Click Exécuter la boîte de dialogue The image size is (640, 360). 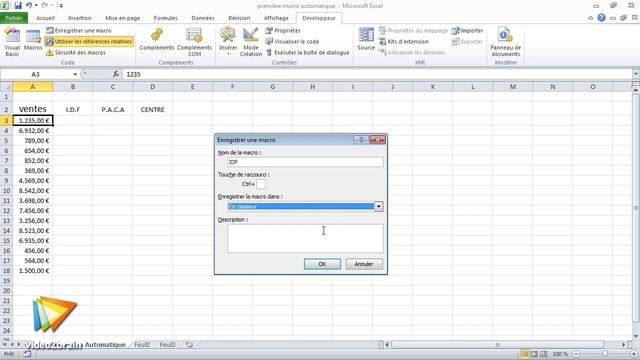click(307, 53)
